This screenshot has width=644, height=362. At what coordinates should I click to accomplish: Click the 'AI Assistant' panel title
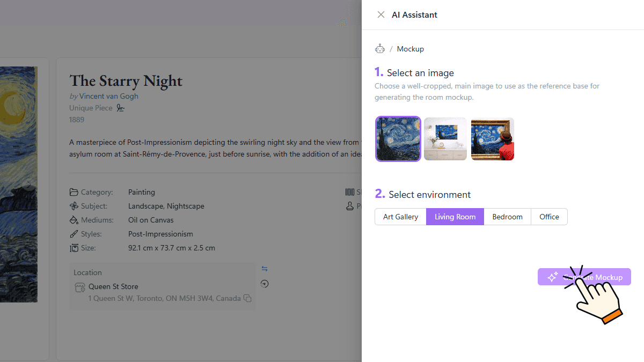tap(414, 15)
